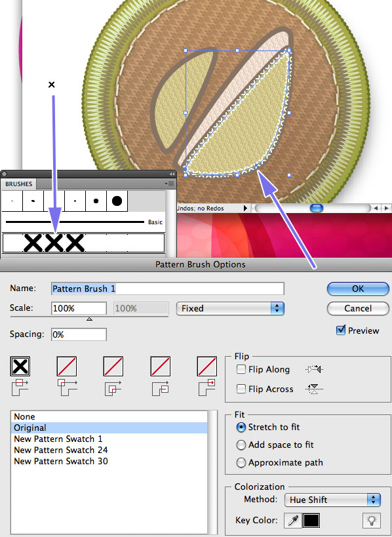Click the scroll right arrow on canvas scrollbar

coord(387,208)
